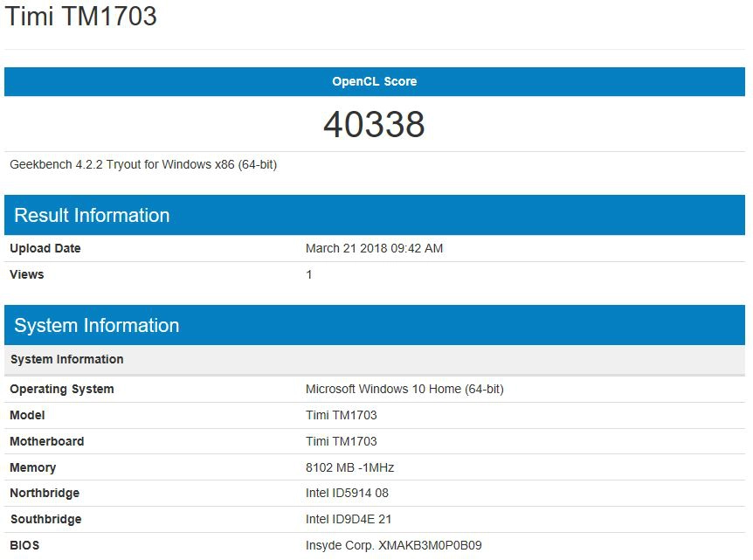Select the Memory value 8102 MB -1MHz

(x=349, y=467)
